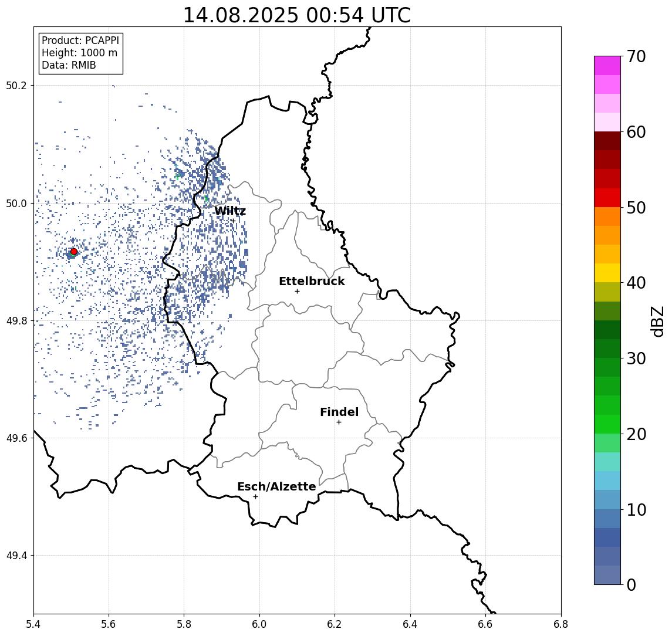Screen dimensions: 672x636
Task: Click the longitude label 6.4
Action: (410, 624)
